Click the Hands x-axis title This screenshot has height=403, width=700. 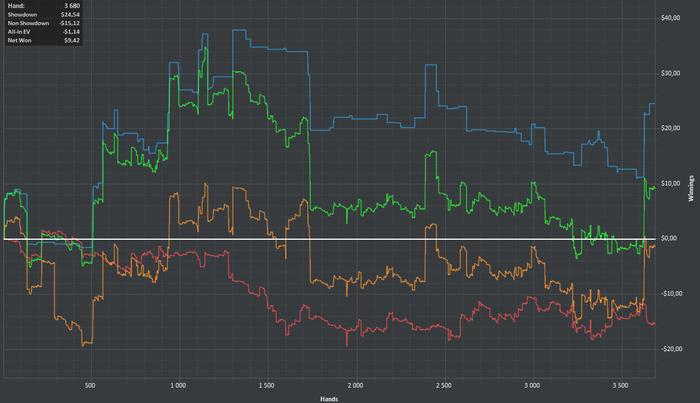click(329, 399)
